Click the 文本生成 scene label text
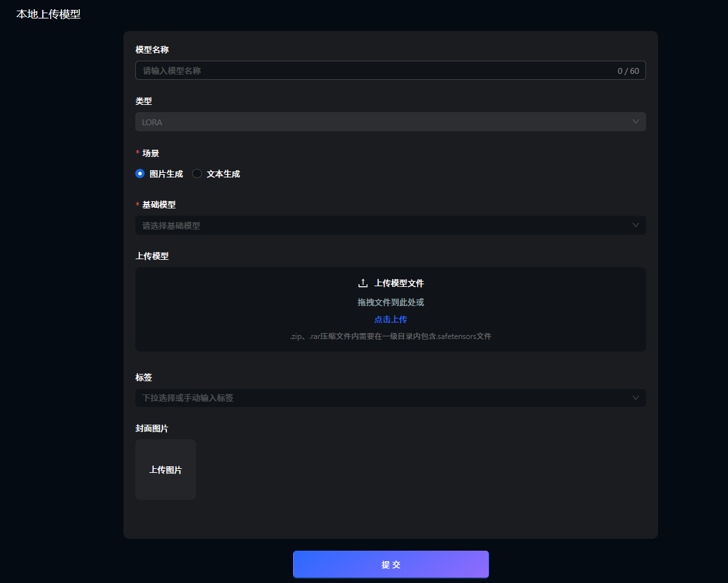 pos(223,174)
